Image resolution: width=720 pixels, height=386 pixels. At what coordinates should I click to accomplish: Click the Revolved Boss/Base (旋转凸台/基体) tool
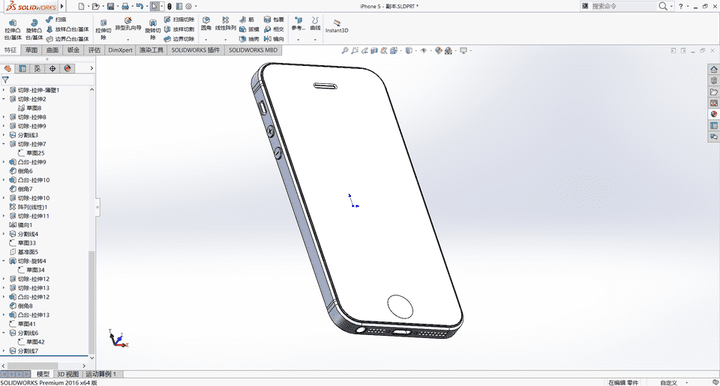(34, 29)
